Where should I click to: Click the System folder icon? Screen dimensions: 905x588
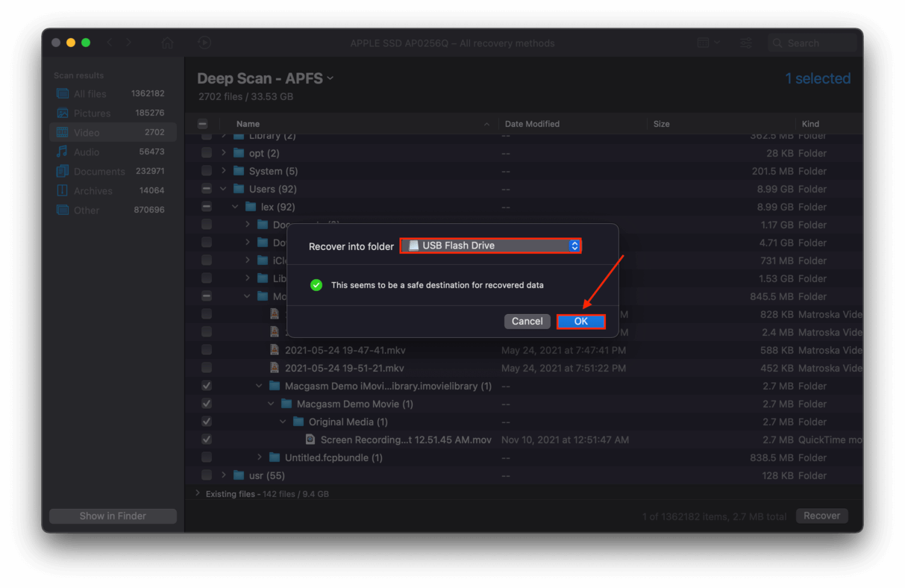point(239,171)
